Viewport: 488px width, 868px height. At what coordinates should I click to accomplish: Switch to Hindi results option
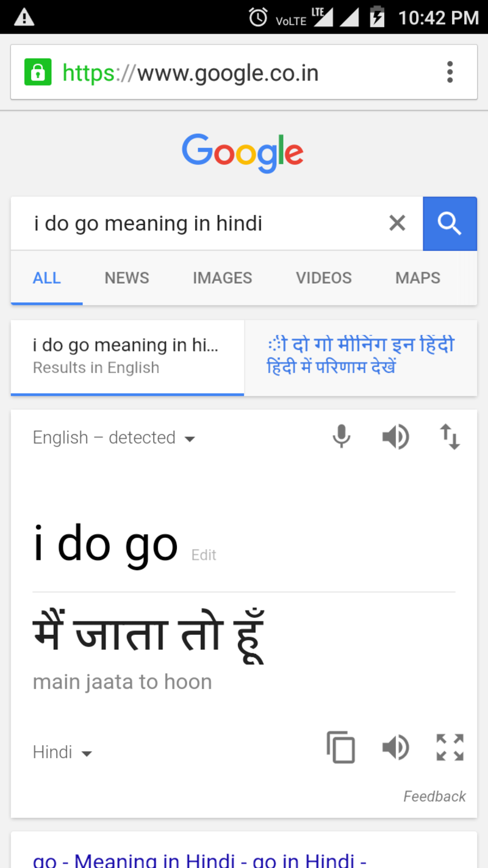click(x=361, y=356)
